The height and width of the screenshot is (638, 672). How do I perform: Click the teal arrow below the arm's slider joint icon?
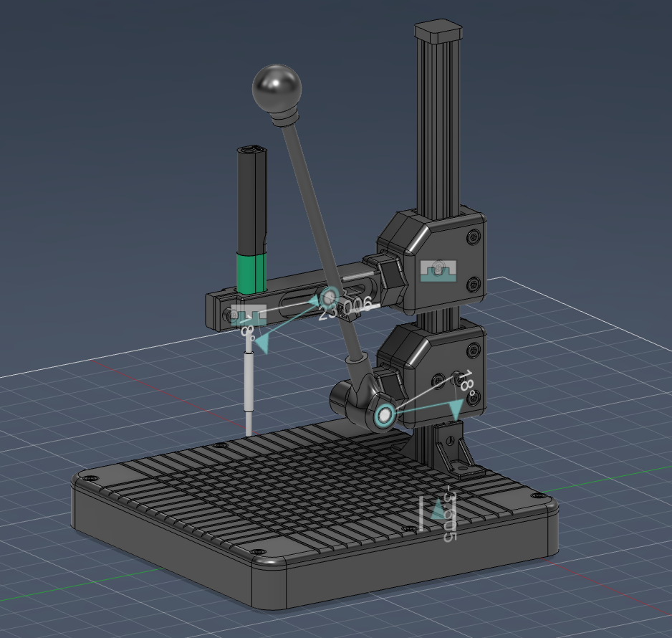[261, 344]
